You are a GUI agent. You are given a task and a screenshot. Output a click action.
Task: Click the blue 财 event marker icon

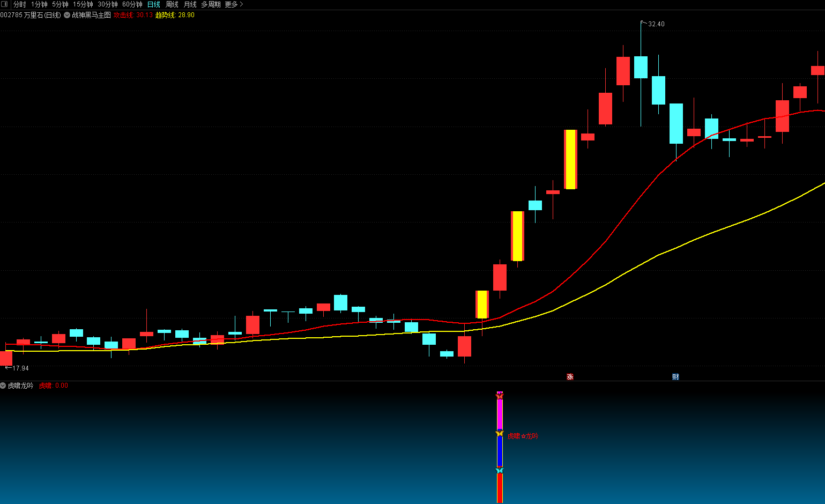(675, 377)
